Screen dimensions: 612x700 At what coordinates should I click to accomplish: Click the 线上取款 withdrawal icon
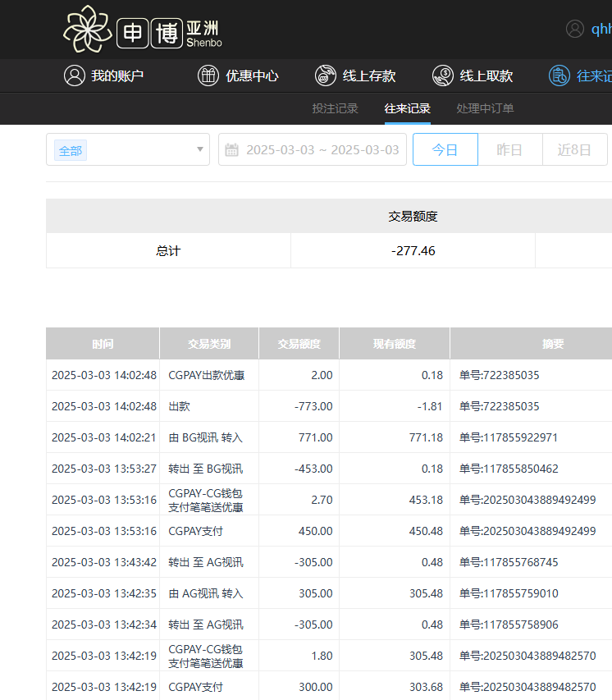tap(443, 75)
